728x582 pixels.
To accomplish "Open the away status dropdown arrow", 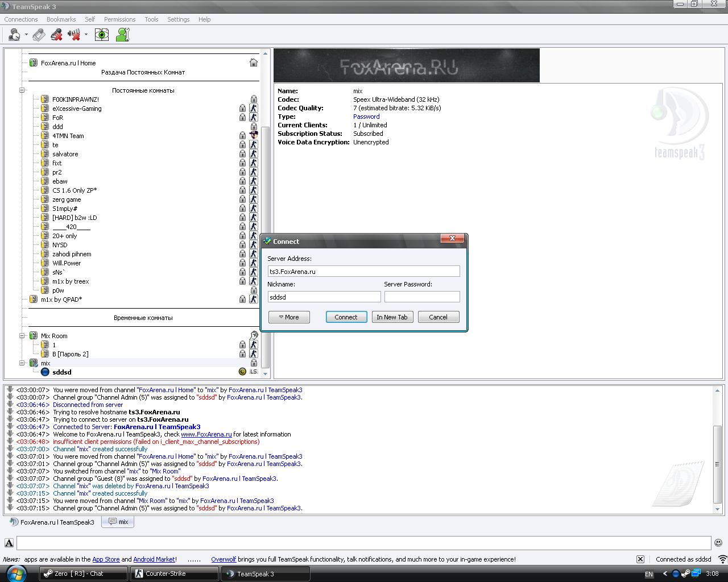I will 26,35.
